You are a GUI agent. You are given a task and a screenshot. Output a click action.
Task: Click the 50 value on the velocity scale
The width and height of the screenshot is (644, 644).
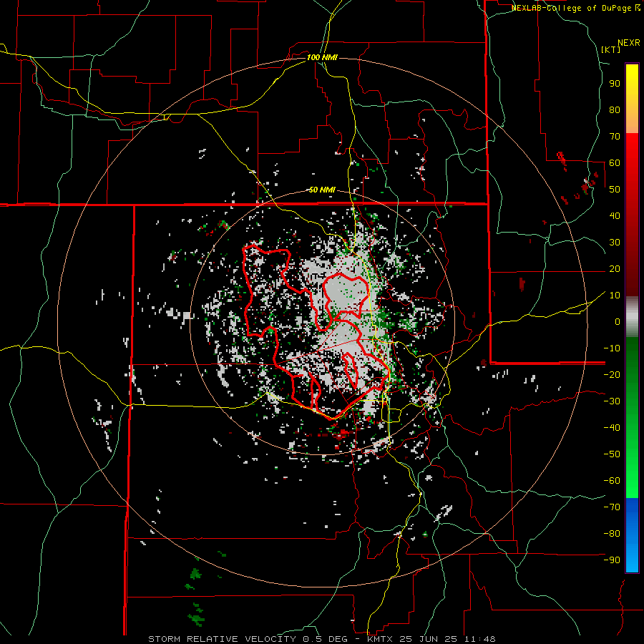tap(615, 190)
